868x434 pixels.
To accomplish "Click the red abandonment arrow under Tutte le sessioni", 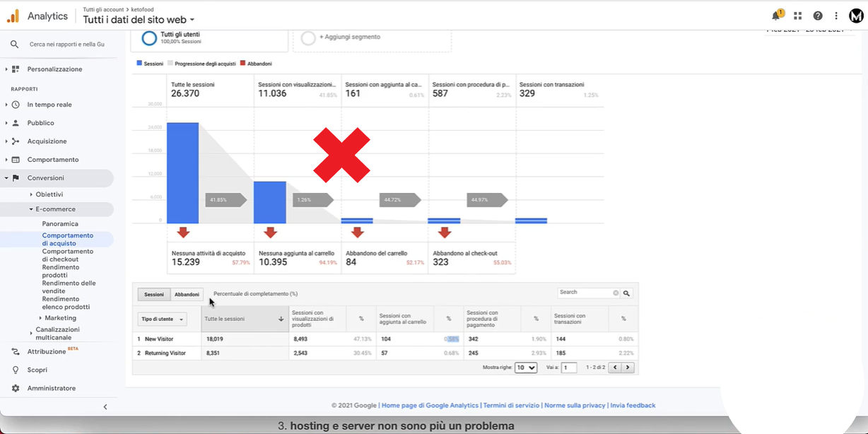I will (183, 233).
